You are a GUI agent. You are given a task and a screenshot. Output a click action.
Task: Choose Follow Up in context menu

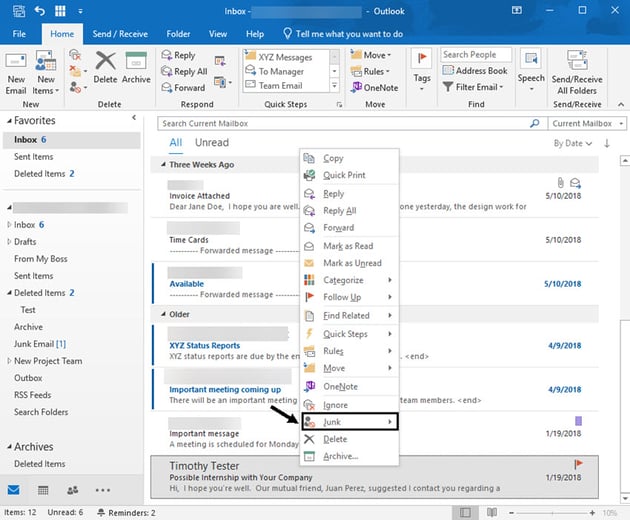350,297
